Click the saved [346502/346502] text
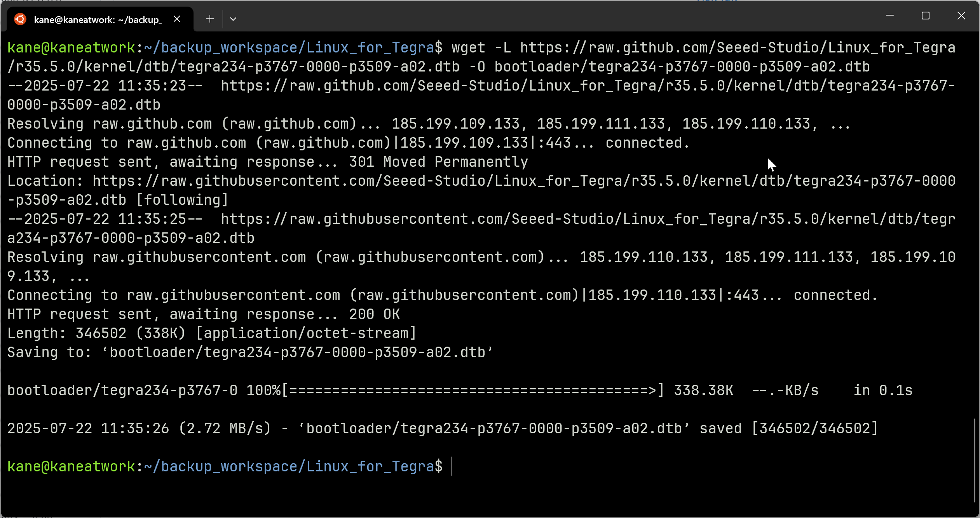 pyautogui.click(x=789, y=429)
